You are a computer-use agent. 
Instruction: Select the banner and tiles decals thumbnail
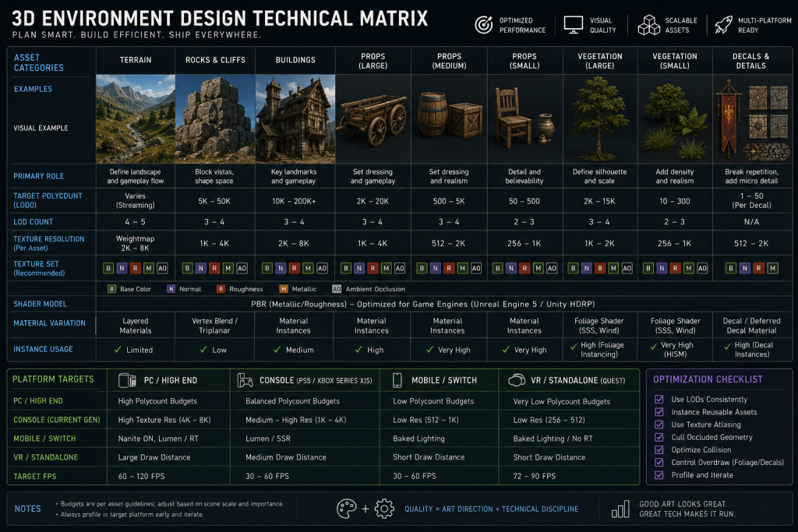[x=752, y=120]
